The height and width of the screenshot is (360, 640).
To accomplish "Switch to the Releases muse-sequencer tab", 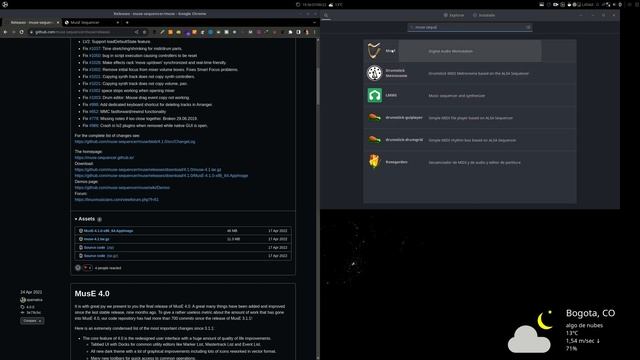I will tap(31, 22).
